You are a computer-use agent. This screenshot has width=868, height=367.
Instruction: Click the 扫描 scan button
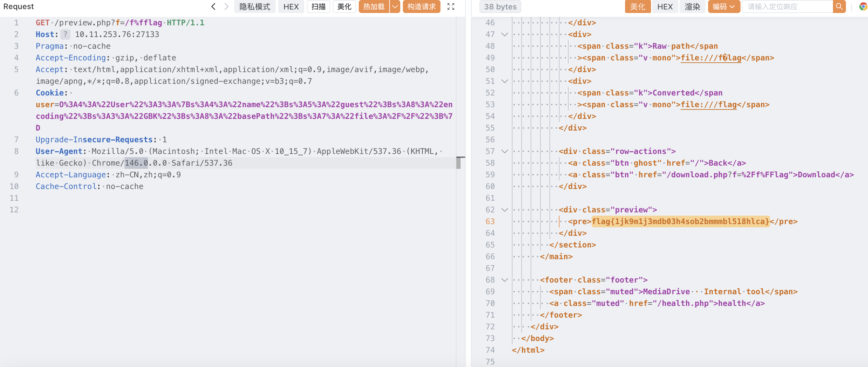point(318,7)
